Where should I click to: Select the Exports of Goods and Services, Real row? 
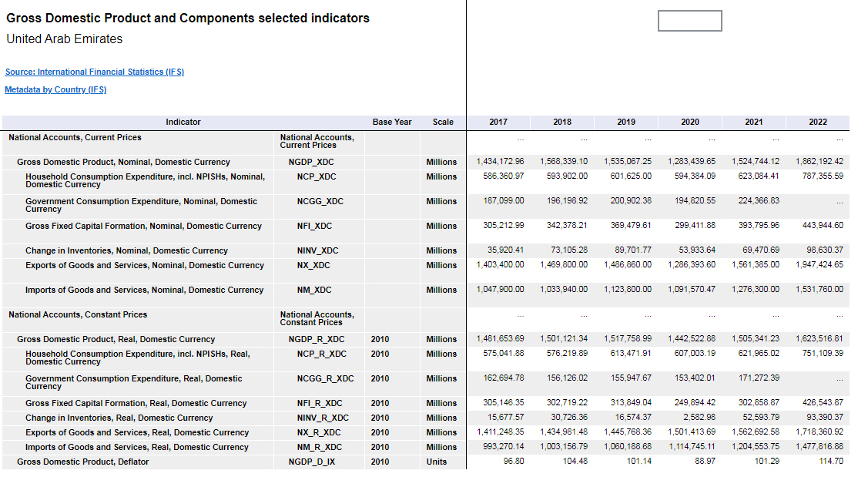coord(137,432)
